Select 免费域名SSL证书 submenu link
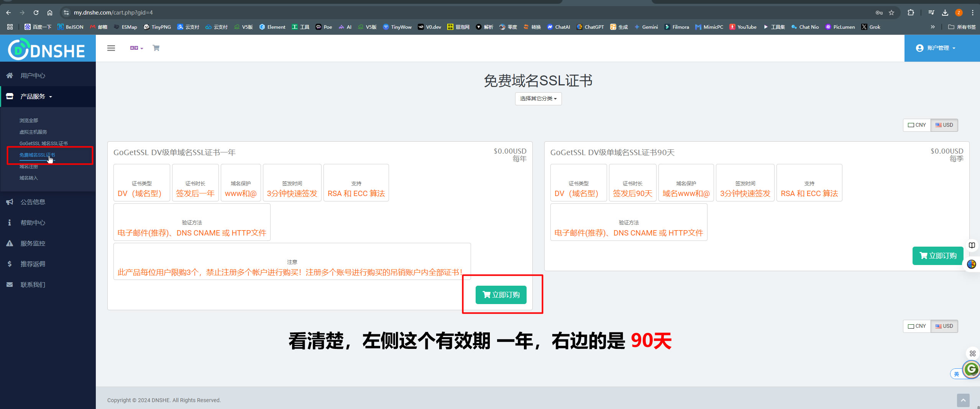This screenshot has height=409, width=980. 37,155
